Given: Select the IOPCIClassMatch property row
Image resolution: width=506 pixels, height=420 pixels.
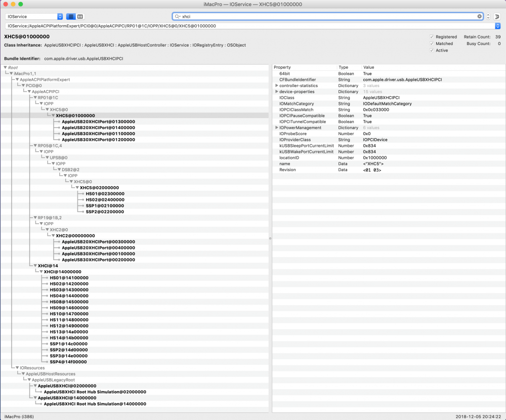Looking at the screenshot, I should [x=389, y=110].
